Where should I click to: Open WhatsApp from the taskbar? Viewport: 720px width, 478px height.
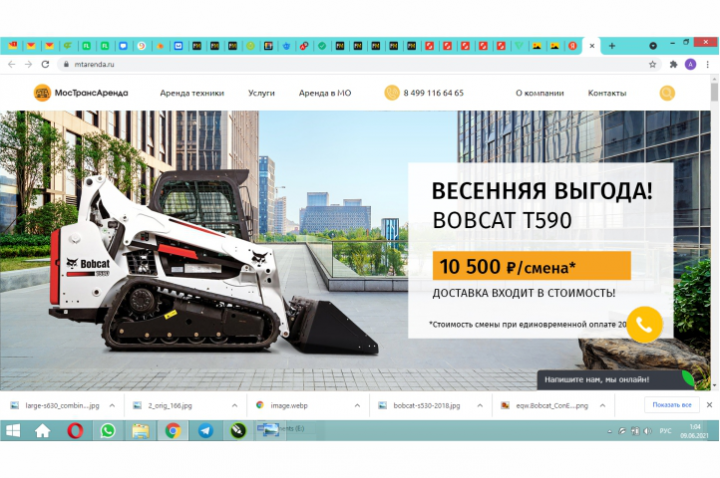[x=107, y=431]
